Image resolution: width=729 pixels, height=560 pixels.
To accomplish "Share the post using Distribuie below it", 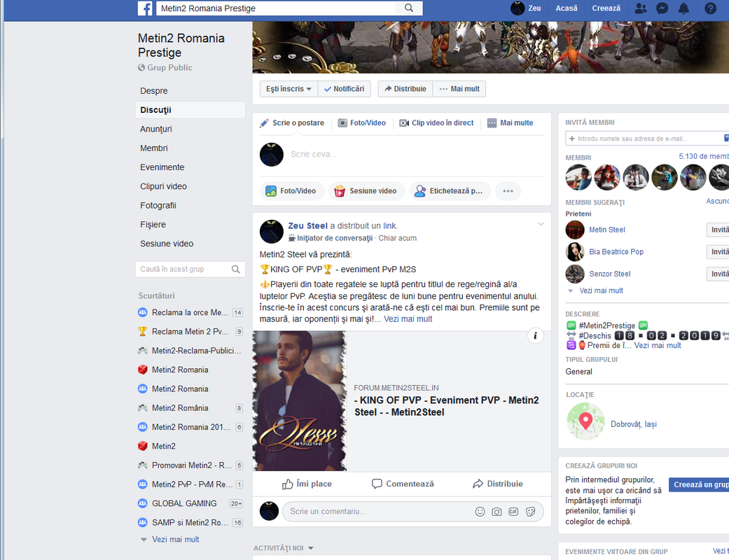I will 497,484.
